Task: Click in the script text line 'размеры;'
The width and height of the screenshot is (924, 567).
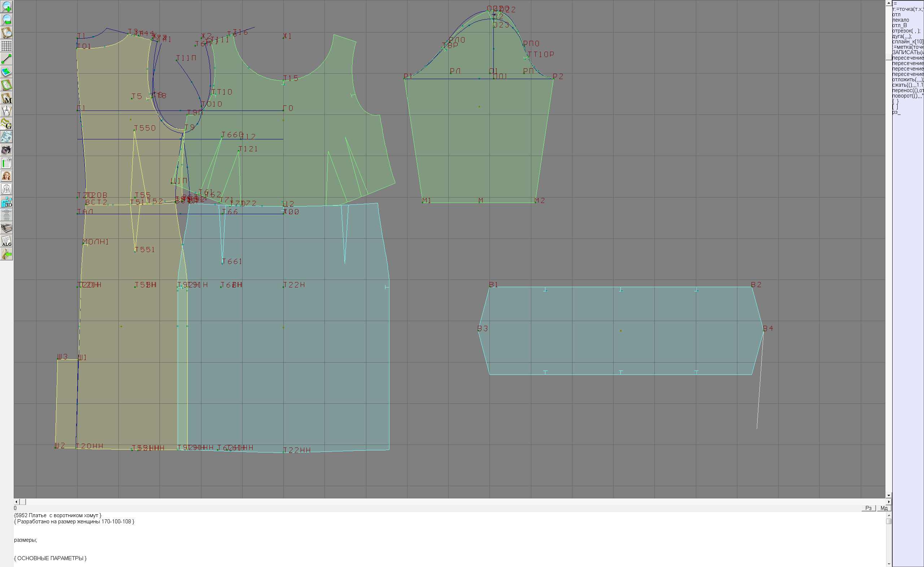Action: click(x=26, y=540)
